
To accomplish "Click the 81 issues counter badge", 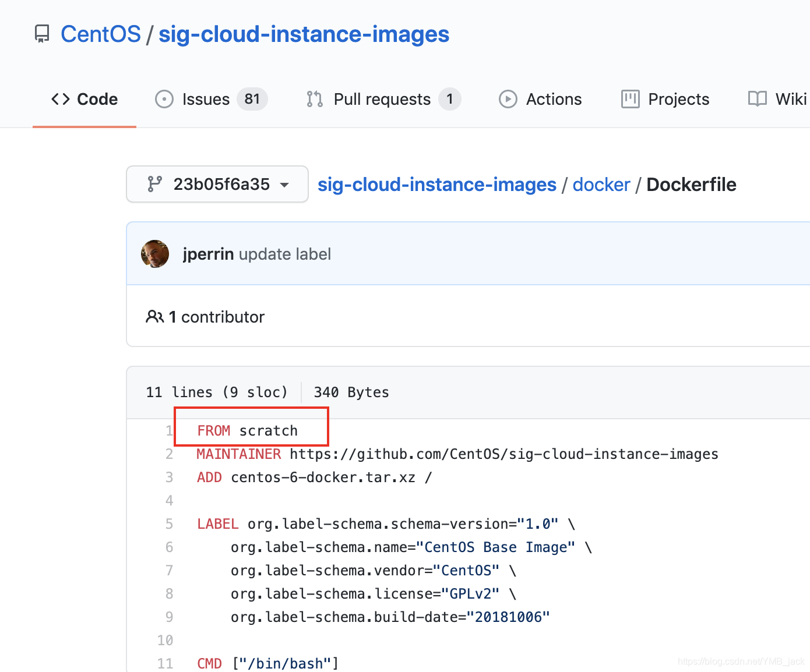I will pyautogui.click(x=252, y=99).
